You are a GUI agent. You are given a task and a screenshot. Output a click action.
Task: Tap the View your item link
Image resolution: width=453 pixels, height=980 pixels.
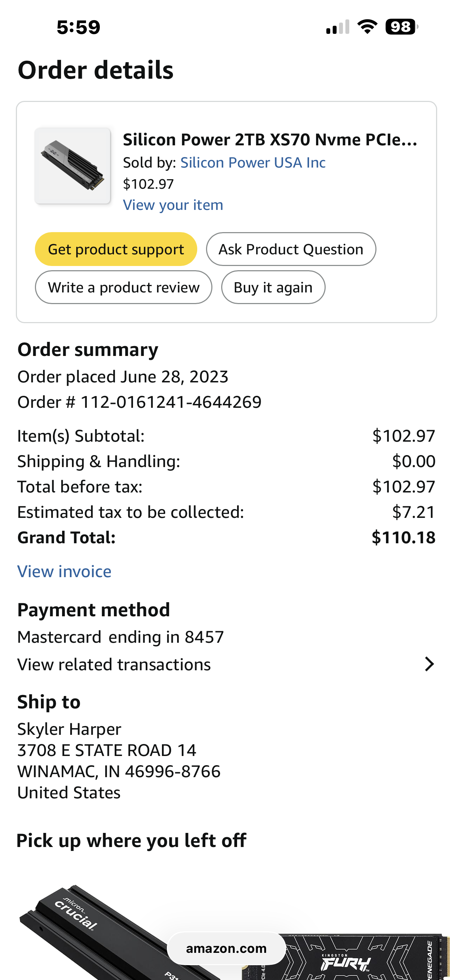pos(173,205)
